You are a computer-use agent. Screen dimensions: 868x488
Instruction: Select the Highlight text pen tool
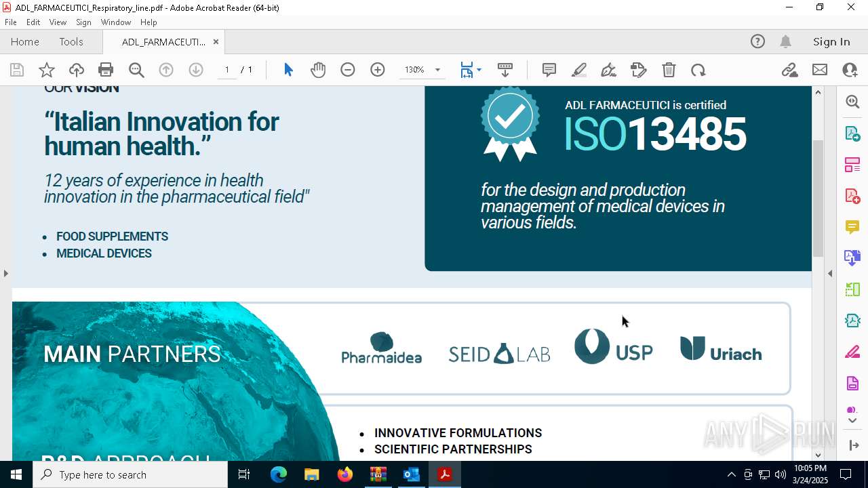[579, 70]
